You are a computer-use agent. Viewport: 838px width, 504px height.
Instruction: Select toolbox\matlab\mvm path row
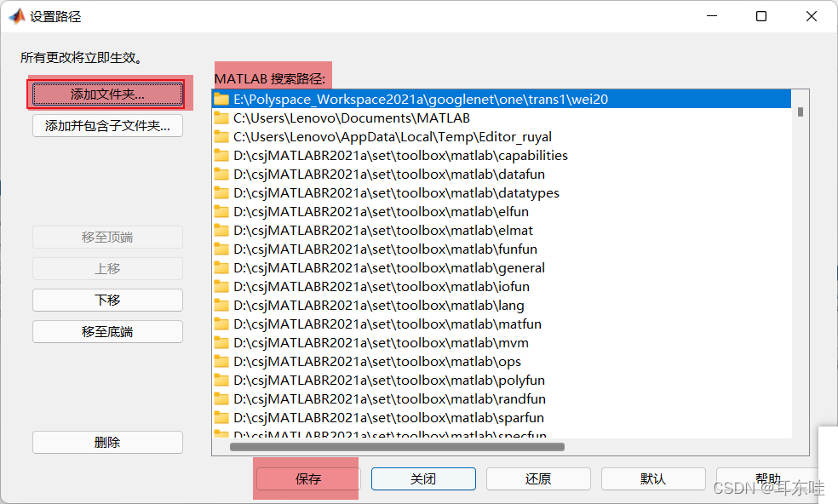click(x=502, y=342)
